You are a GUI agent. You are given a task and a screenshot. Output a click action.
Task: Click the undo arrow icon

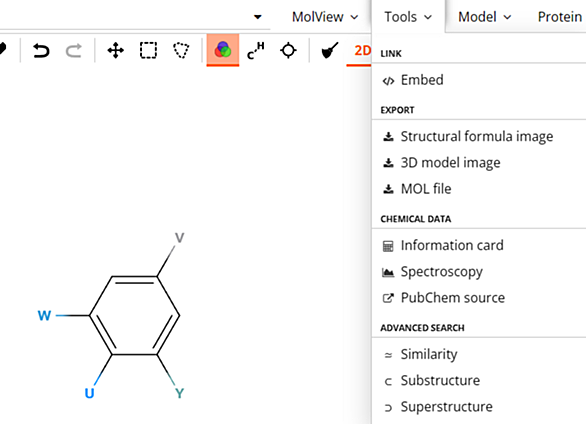coord(41,50)
